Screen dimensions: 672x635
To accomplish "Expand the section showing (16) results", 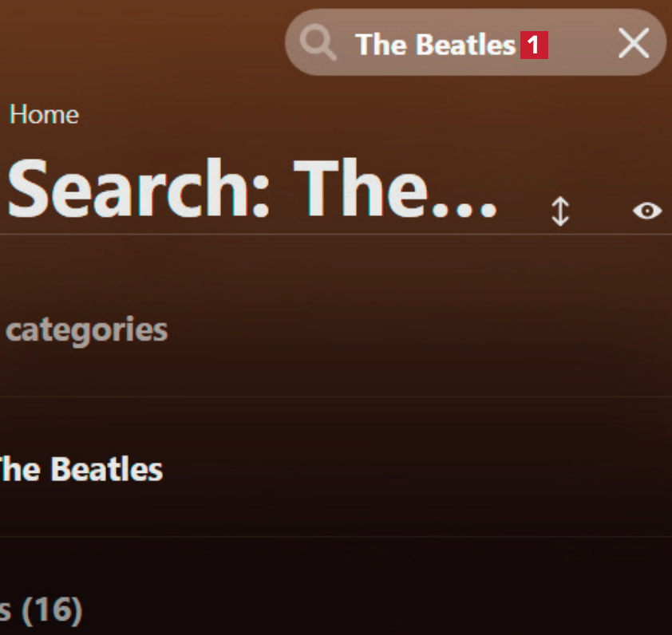I will pyautogui.click(x=42, y=611).
